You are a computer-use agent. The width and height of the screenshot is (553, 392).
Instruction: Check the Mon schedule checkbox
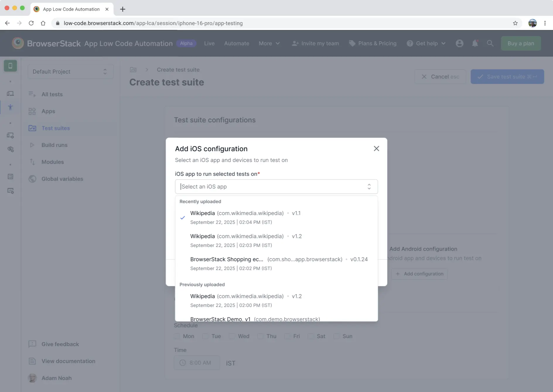[x=177, y=336]
